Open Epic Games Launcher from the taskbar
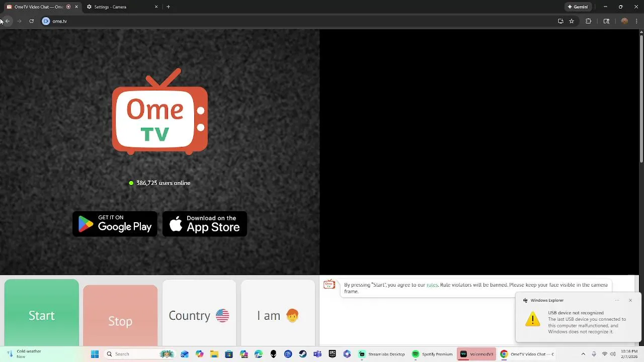The width and height of the screenshot is (644, 362). click(332, 354)
